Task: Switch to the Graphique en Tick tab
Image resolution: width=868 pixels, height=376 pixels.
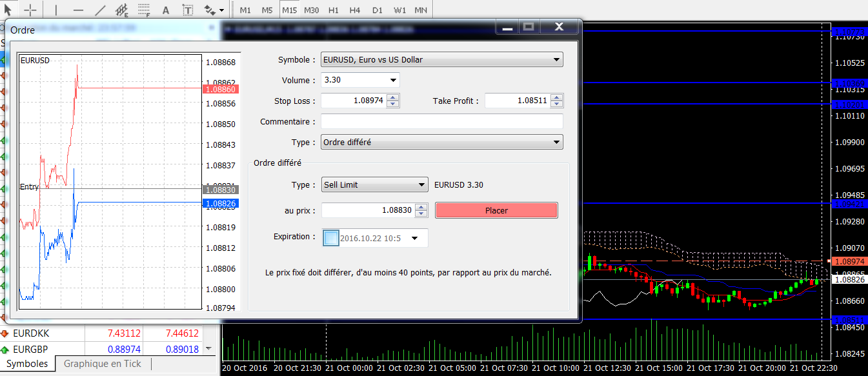Action: click(x=103, y=364)
